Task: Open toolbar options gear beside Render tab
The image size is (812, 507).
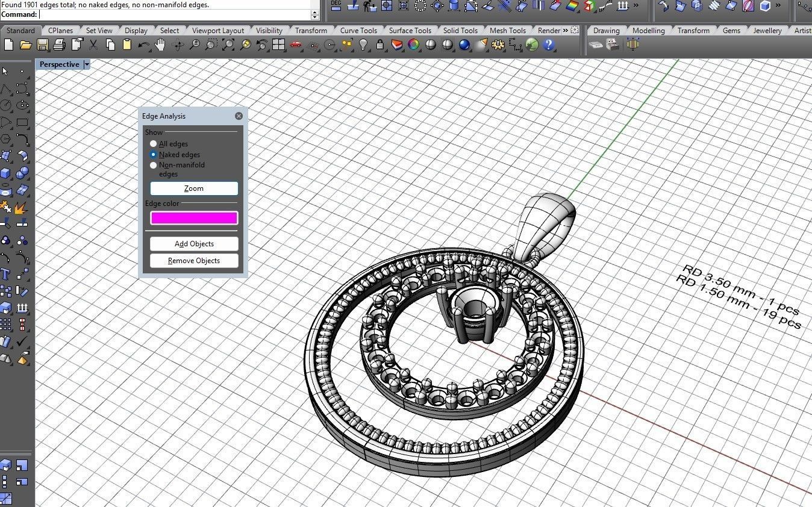Action: (x=575, y=30)
